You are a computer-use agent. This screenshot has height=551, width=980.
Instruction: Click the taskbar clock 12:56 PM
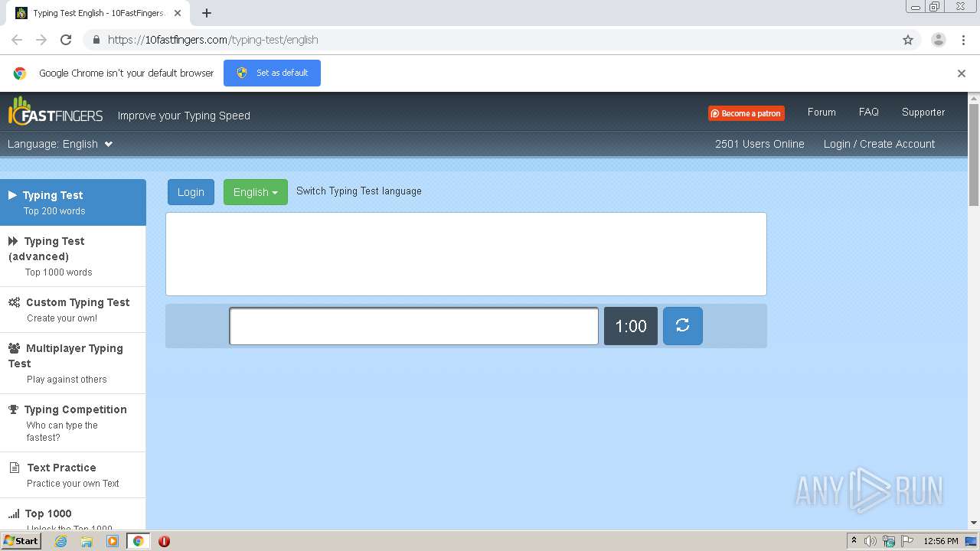[x=941, y=541]
